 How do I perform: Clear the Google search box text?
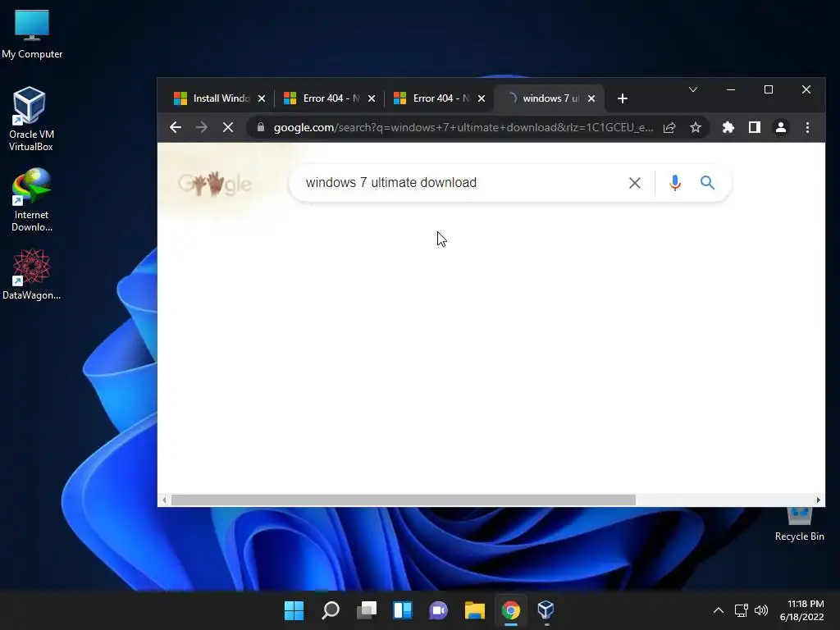point(635,183)
